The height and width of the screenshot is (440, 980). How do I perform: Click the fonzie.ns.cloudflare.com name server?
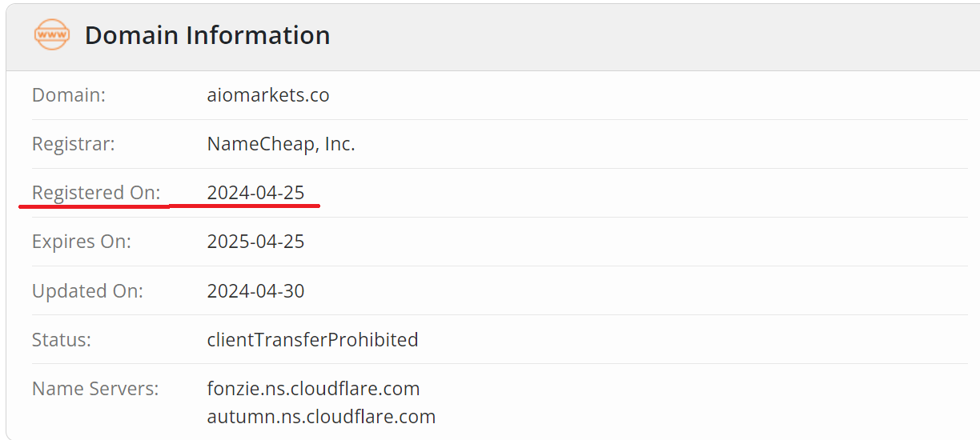[313, 389]
